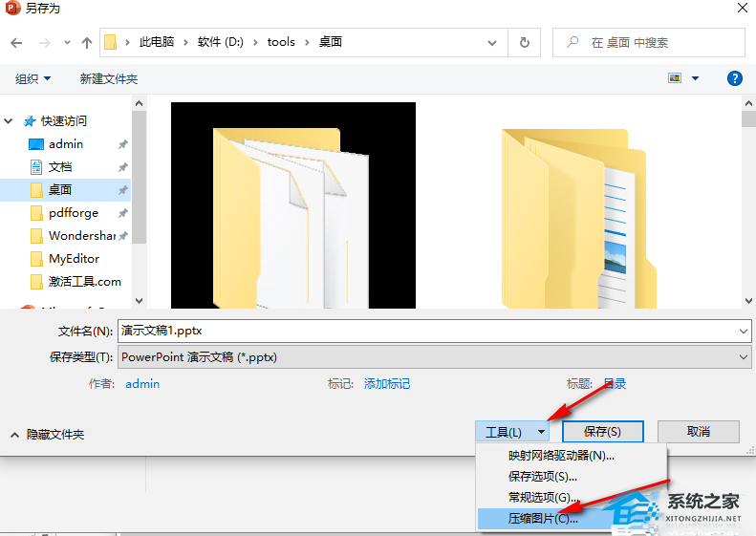Open Wondershare folder in navigation pane

click(x=82, y=236)
